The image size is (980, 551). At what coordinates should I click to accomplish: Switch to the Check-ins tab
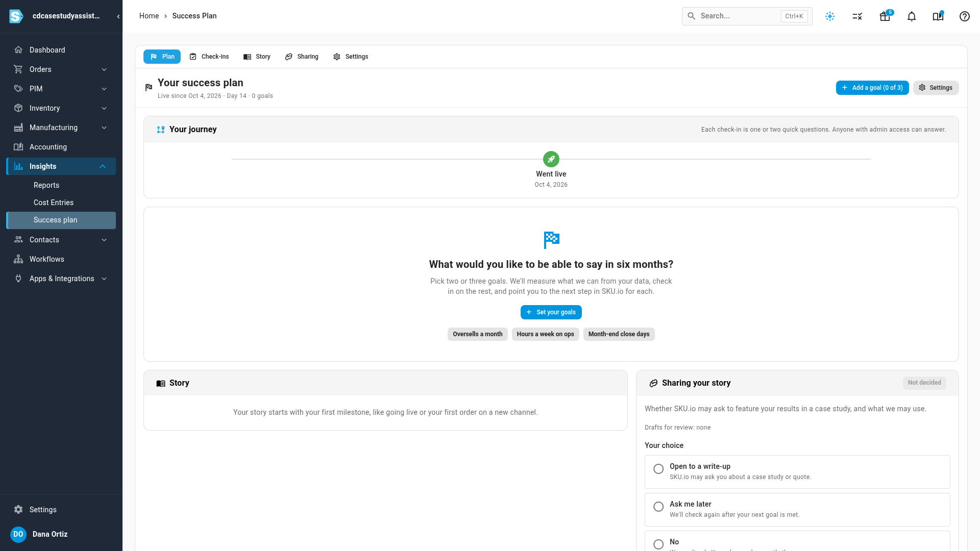[x=209, y=57]
